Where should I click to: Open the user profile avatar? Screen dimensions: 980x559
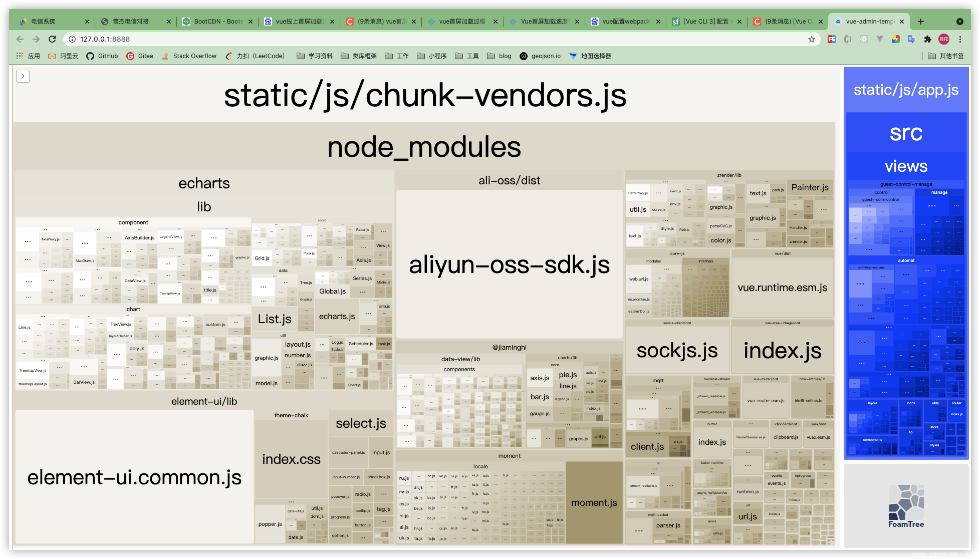tap(944, 39)
